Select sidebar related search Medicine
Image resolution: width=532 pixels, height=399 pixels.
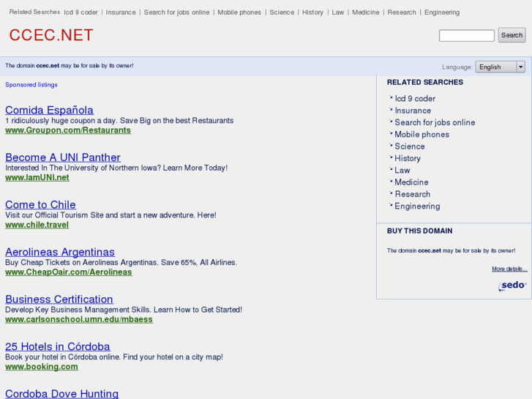coord(411,182)
